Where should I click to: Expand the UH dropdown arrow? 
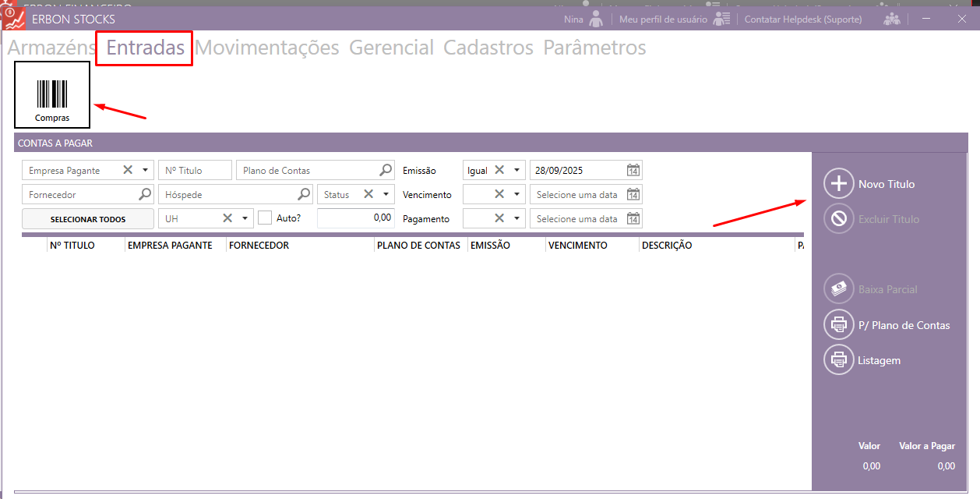click(245, 219)
